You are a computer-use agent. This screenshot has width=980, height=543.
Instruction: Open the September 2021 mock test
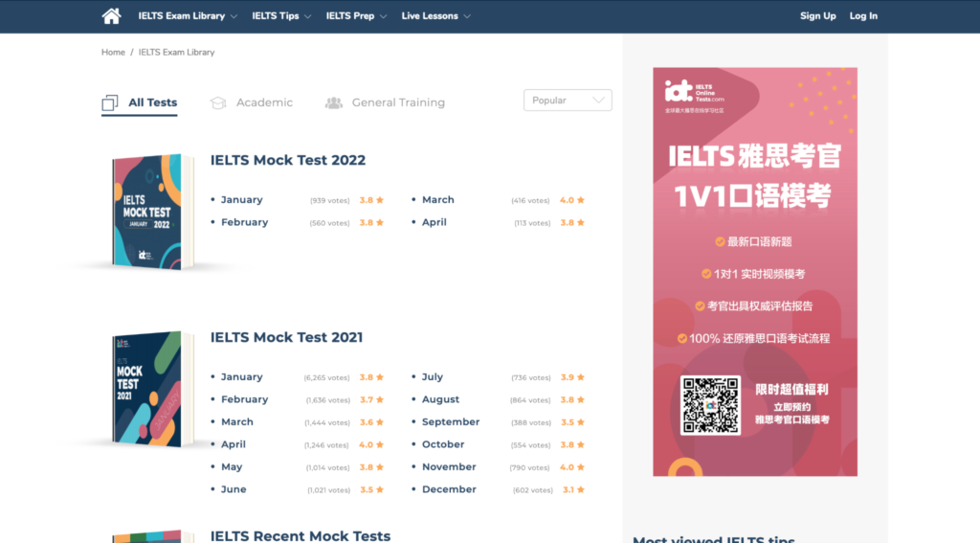tap(451, 422)
